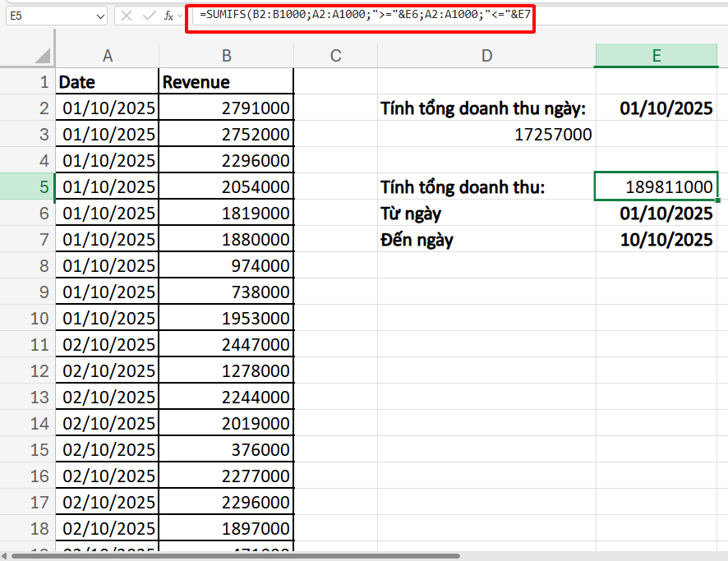Image resolution: width=728 pixels, height=561 pixels.
Task: Select the highlighted column E header
Action: tap(657, 55)
